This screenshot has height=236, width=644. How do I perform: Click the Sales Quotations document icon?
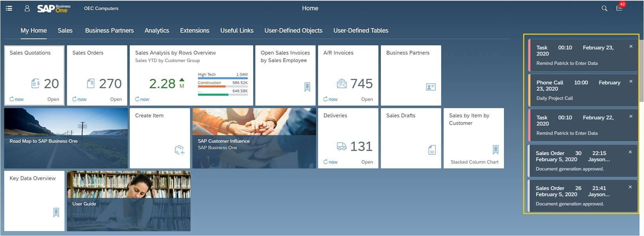click(x=35, y=83)
